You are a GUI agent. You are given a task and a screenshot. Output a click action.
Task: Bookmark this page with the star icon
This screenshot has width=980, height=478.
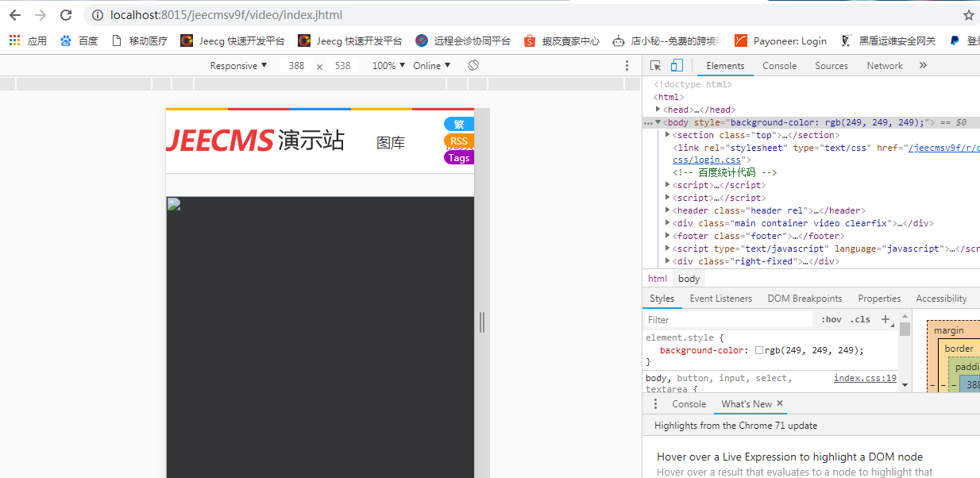pos(968,15)
